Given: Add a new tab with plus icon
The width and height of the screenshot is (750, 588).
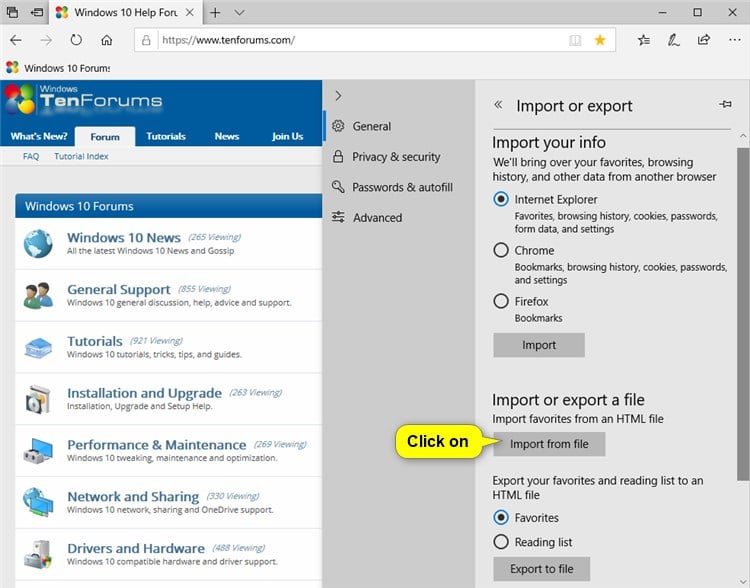Looking at the screenshot, I should pyautogui.click(x=215, y=12).
